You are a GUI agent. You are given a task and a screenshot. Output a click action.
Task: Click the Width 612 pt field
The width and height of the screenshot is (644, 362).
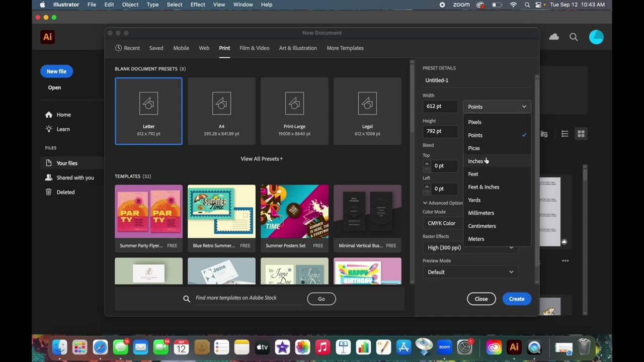tap(440, 106)
